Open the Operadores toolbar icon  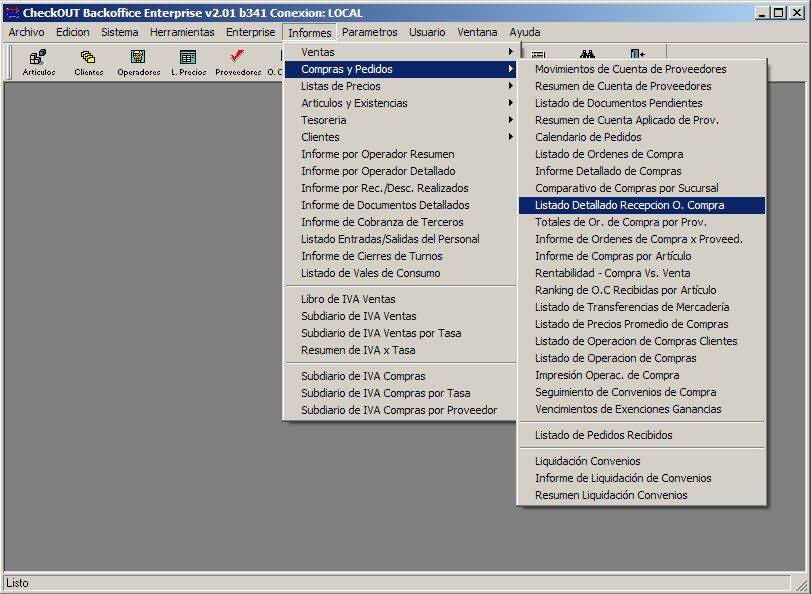[x=139, y=63]
